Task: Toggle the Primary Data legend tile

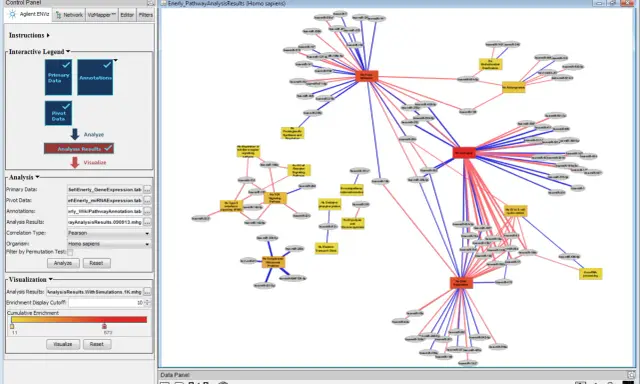Action: coord(58,77)
